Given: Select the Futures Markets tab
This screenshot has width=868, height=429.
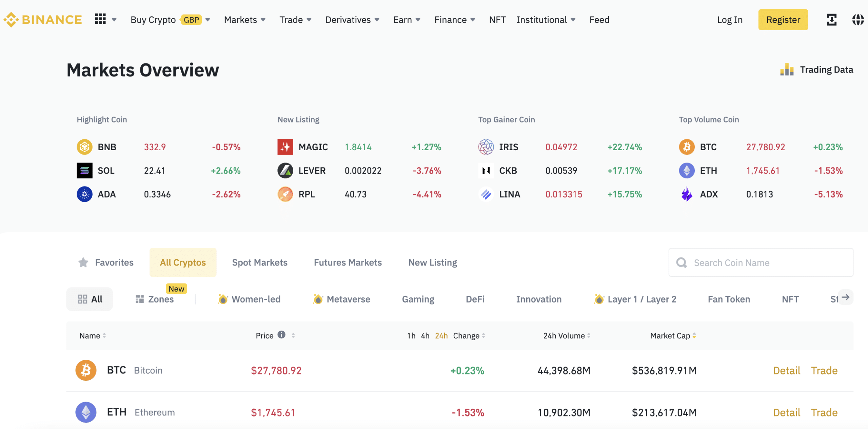Looking at the screenshot, I should pos(347,262).
